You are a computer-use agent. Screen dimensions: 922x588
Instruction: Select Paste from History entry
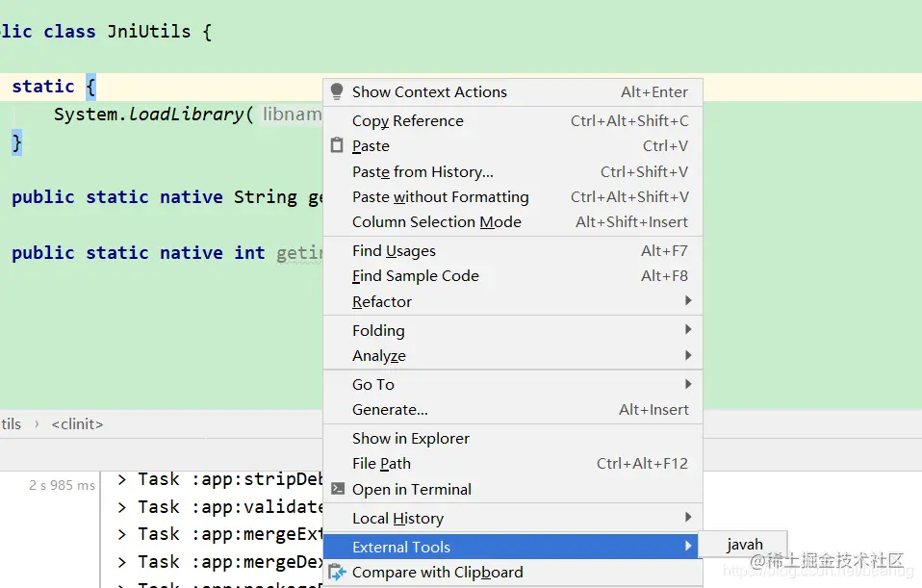click(x=513, y=171)
